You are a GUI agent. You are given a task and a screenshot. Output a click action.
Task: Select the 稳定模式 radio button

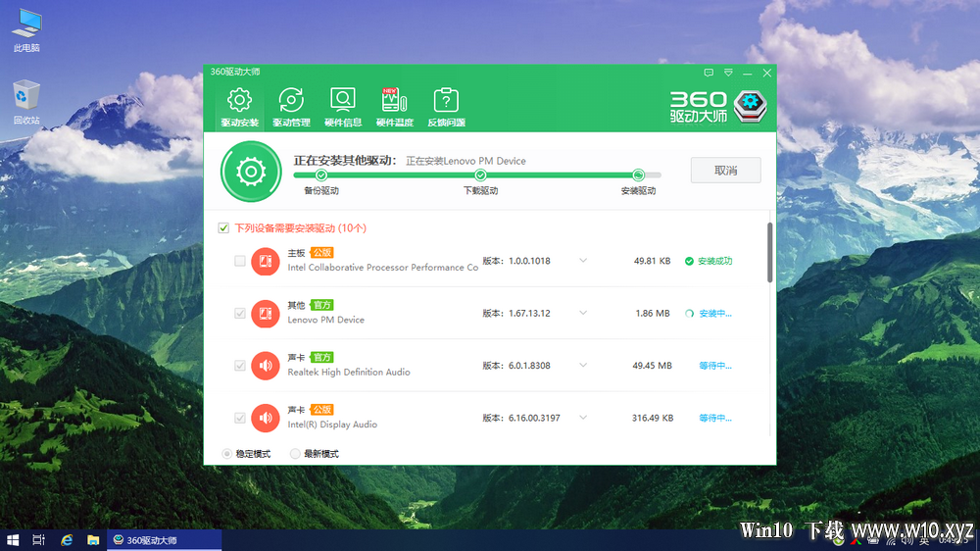tap(227, 454)
